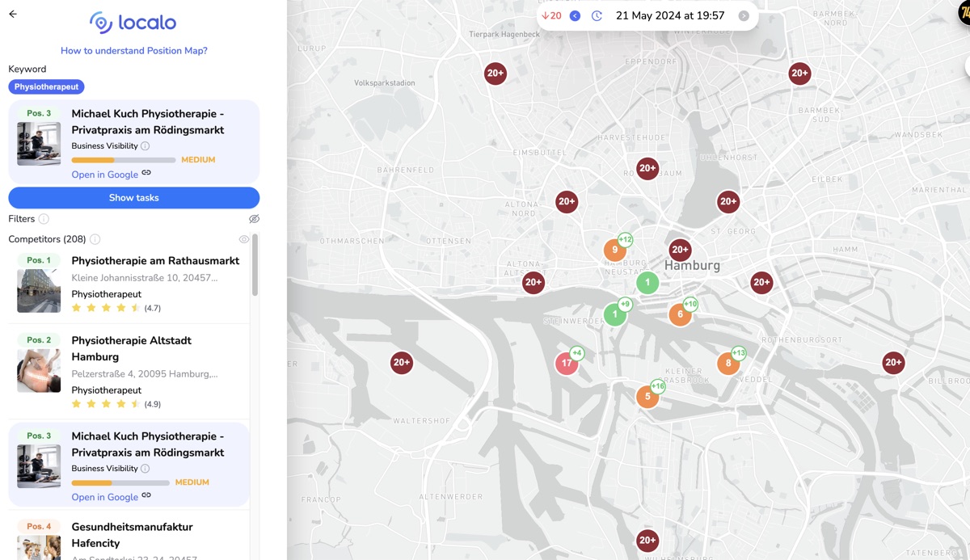
Task: Open Business Visibility info icon in top card
Action: [x=145, y=146]
